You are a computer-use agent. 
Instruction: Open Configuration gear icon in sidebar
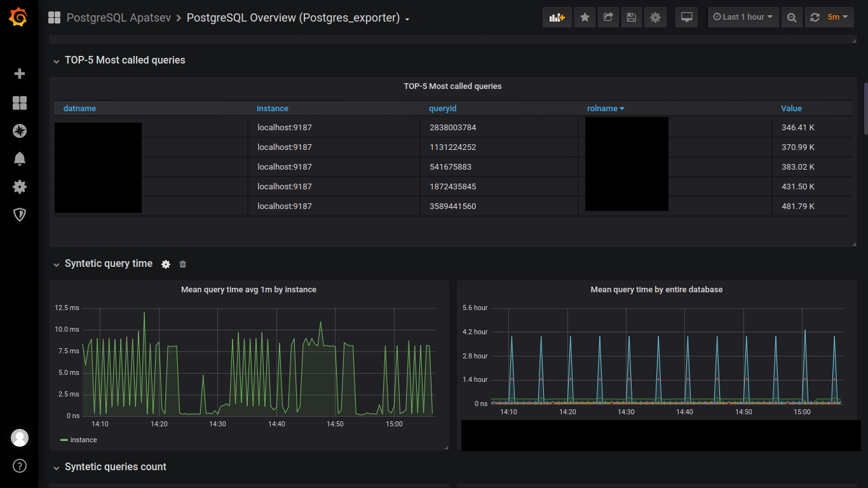click(x=20, y=187)
